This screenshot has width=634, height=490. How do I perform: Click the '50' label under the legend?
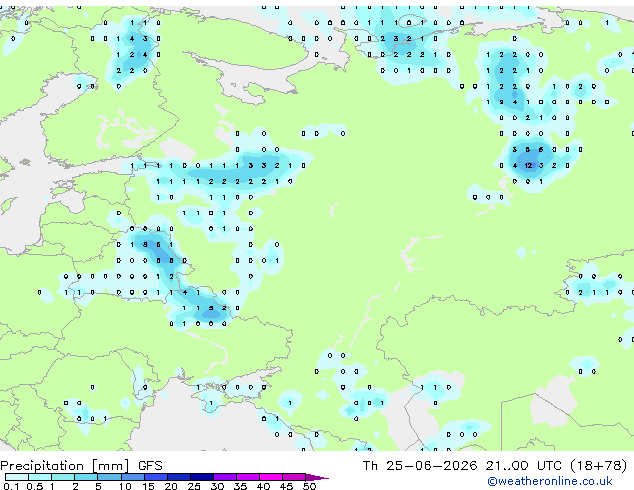tap(309, 486)
